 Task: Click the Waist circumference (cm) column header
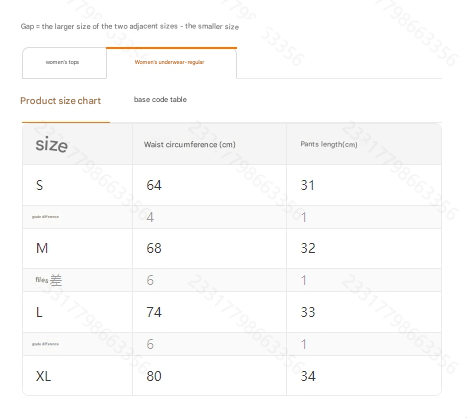190,144
